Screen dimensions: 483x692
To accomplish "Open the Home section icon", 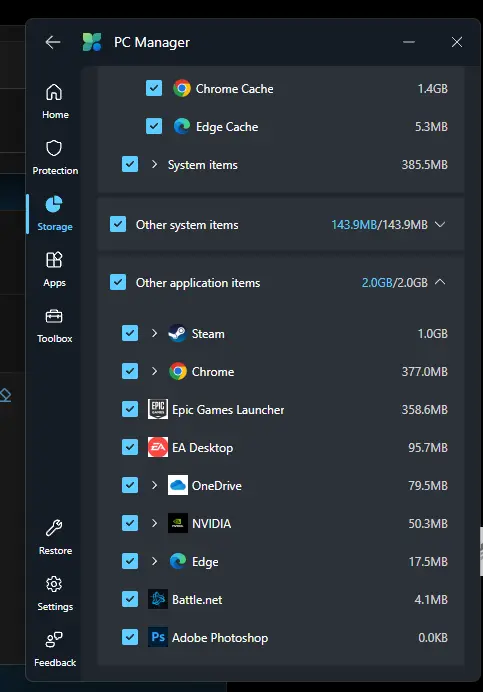I will (x=54, y=92).
